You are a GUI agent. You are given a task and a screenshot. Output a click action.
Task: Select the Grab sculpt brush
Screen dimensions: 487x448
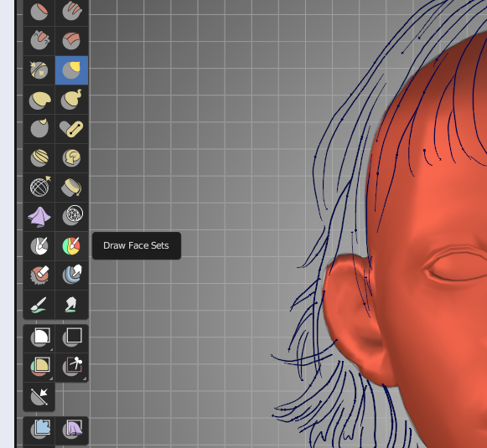pyautogui.click(x=71, y=70)
